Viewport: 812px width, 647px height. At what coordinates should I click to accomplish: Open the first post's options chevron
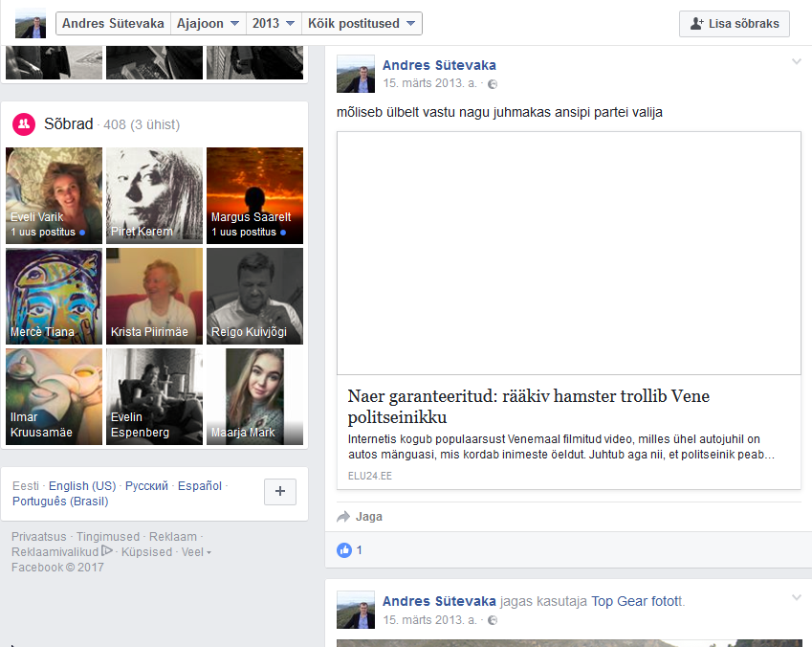tap(797, 61)
